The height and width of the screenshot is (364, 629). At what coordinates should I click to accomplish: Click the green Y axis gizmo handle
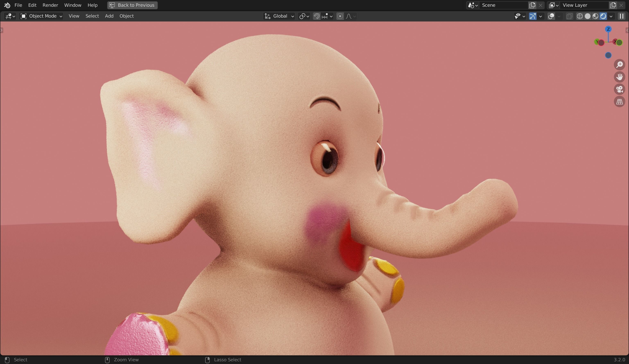pos(597,42)
